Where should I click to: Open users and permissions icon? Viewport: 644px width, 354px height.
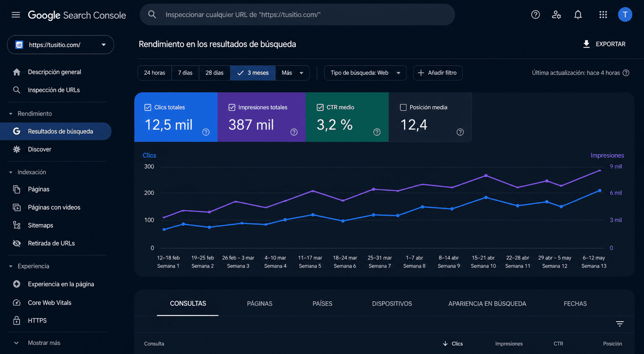coord(556,14)
